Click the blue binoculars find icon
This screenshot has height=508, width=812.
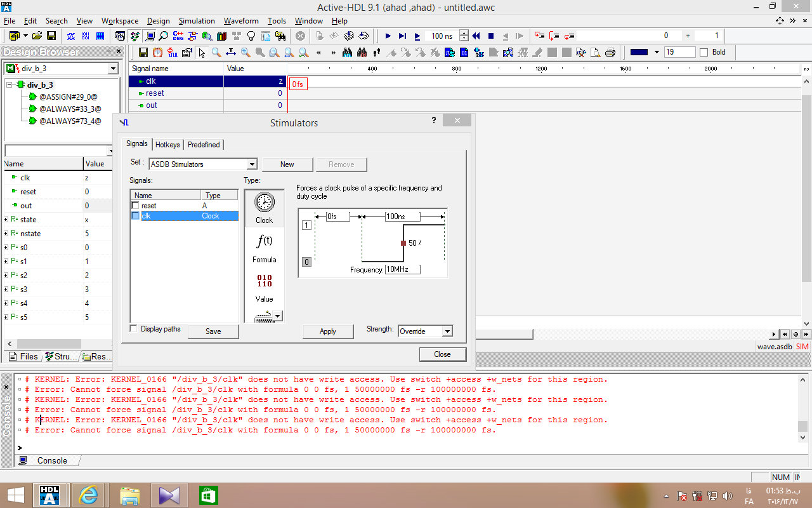click(x=348, y=53)
